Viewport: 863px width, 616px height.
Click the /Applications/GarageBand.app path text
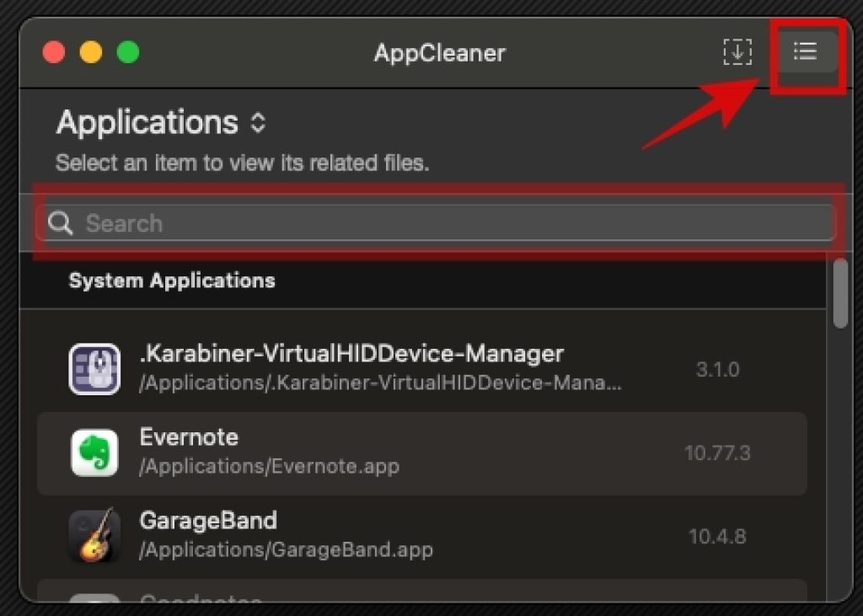287,549
